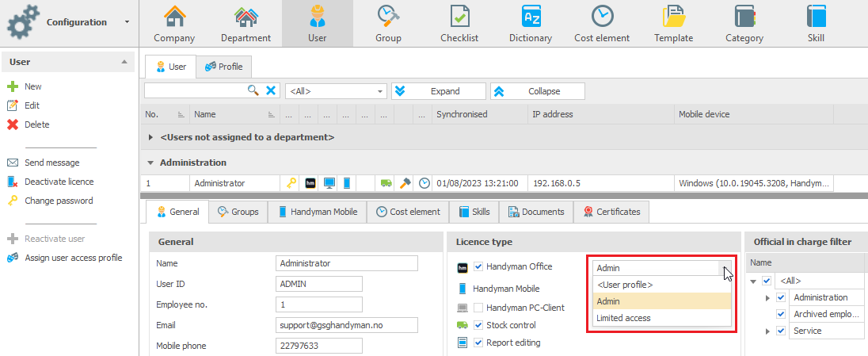
Task: Click Change password in sidebar
Action: click(59, 201)
